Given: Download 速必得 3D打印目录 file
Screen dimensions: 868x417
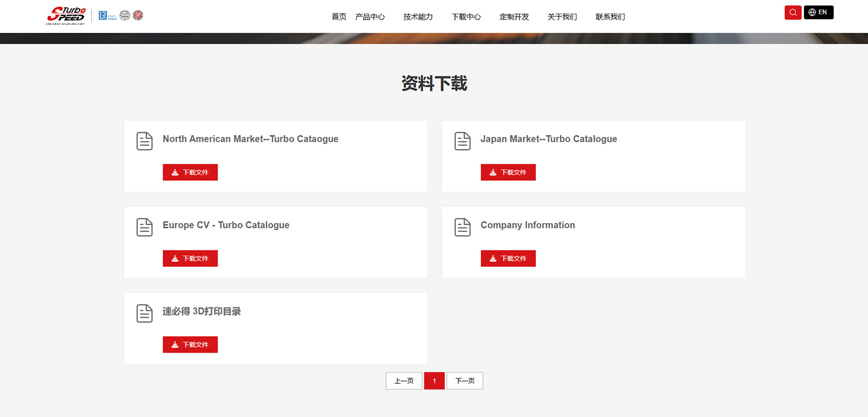Looking at the screenshot, I should pos(190,345).
